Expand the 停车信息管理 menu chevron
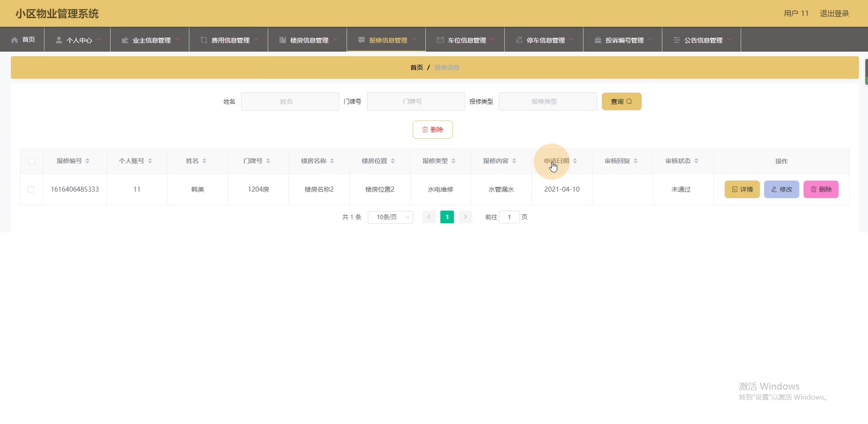 point(571,40)
